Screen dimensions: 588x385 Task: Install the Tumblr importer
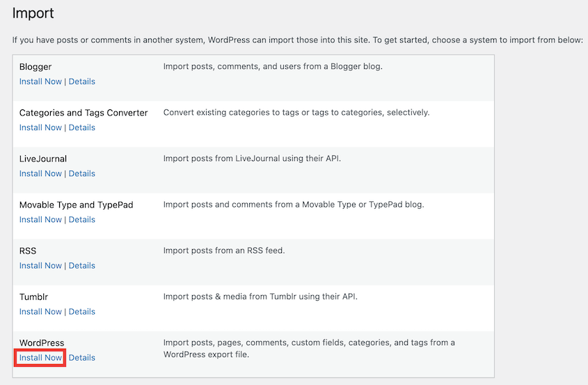[x=40, y=312]
